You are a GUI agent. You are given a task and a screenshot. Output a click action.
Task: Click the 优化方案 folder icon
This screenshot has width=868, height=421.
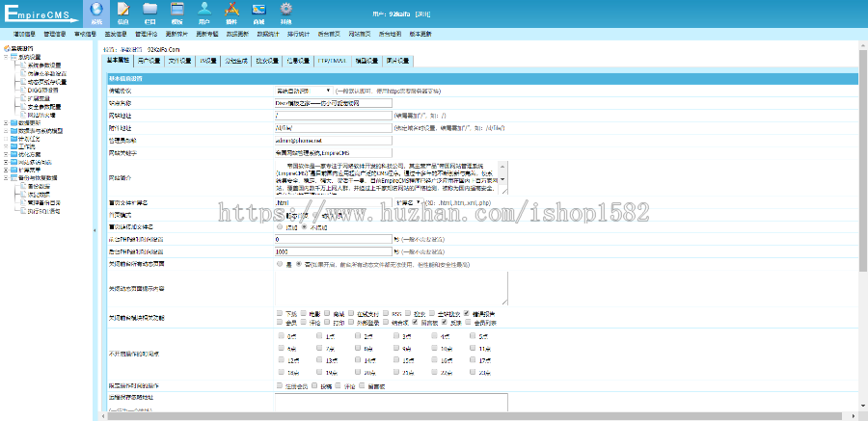coord(14,154)
